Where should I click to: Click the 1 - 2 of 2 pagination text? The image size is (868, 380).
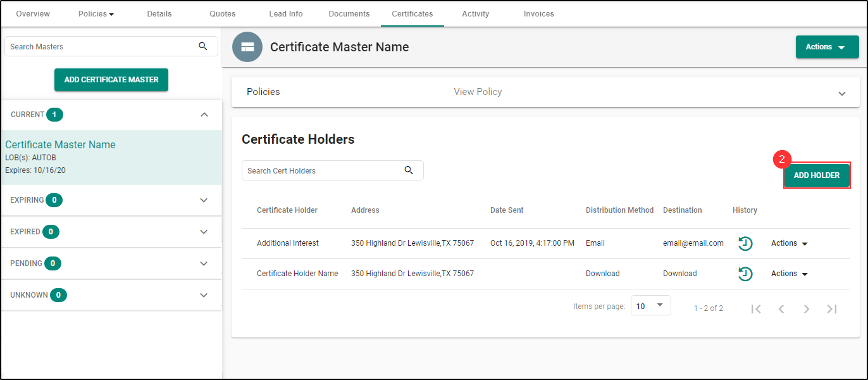coord(709,308)
